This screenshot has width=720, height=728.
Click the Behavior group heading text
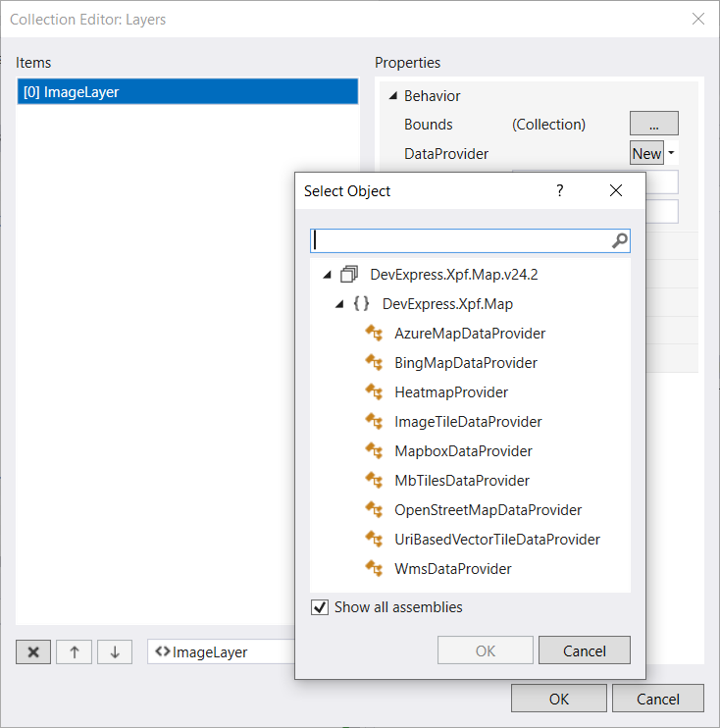(432, 95)
